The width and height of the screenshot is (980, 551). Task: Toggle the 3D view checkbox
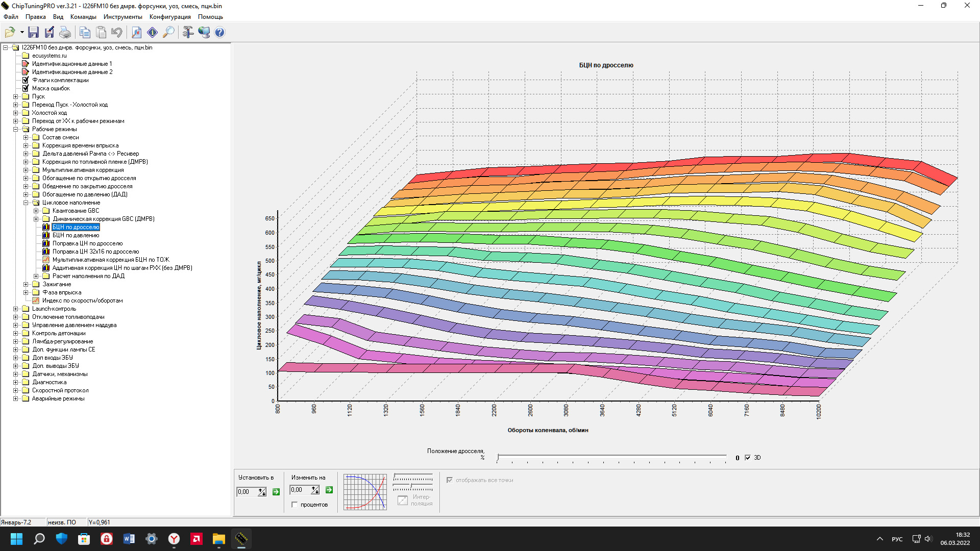(x=748, y=458)
